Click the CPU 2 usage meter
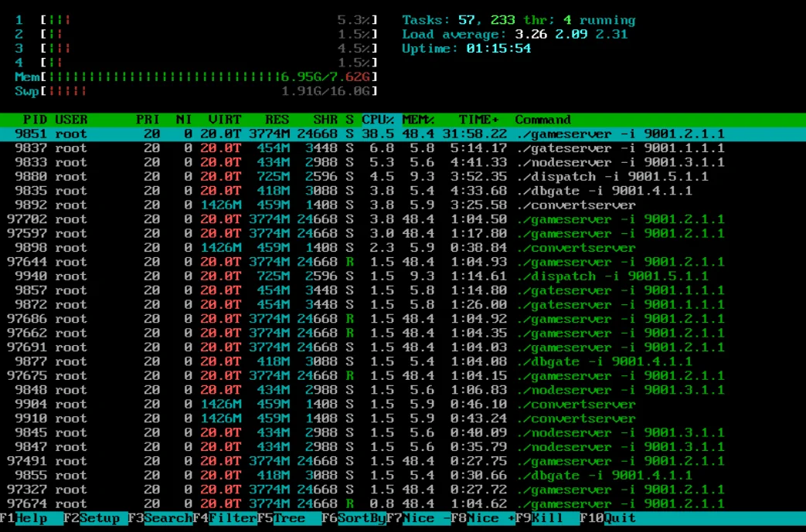 196,35
